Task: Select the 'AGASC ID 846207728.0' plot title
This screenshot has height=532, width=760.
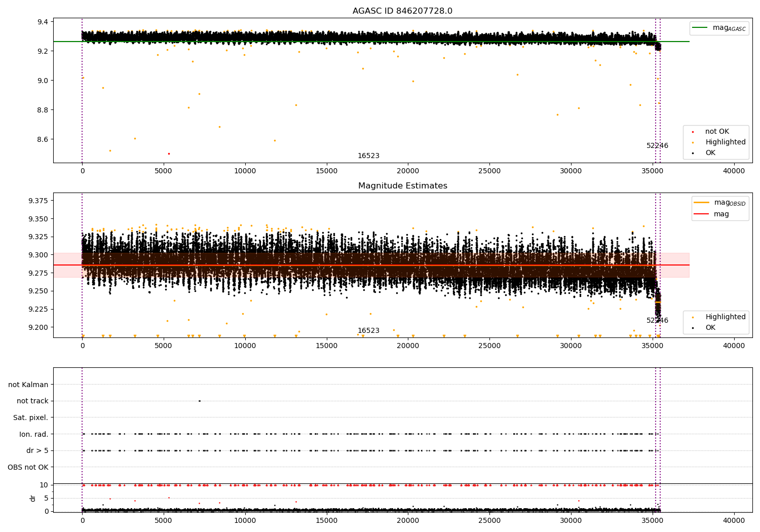Action: click(402, 11)
